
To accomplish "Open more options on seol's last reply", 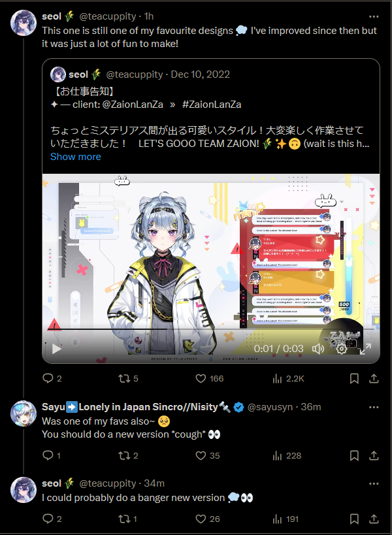I will 374,483.
